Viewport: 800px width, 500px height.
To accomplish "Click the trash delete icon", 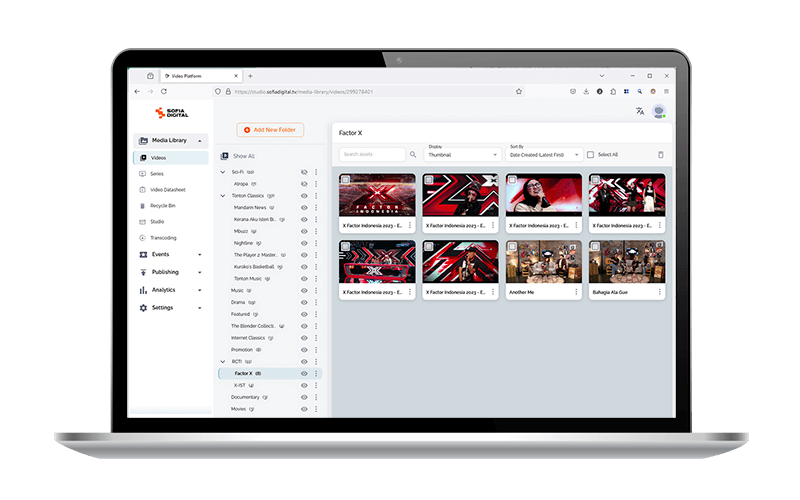I will tap(661, 155).
